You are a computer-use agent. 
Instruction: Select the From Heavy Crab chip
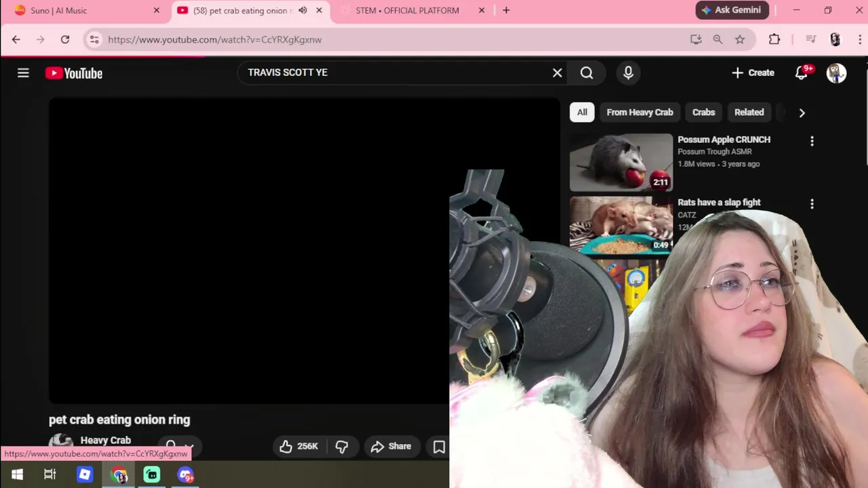coord(639,113)
